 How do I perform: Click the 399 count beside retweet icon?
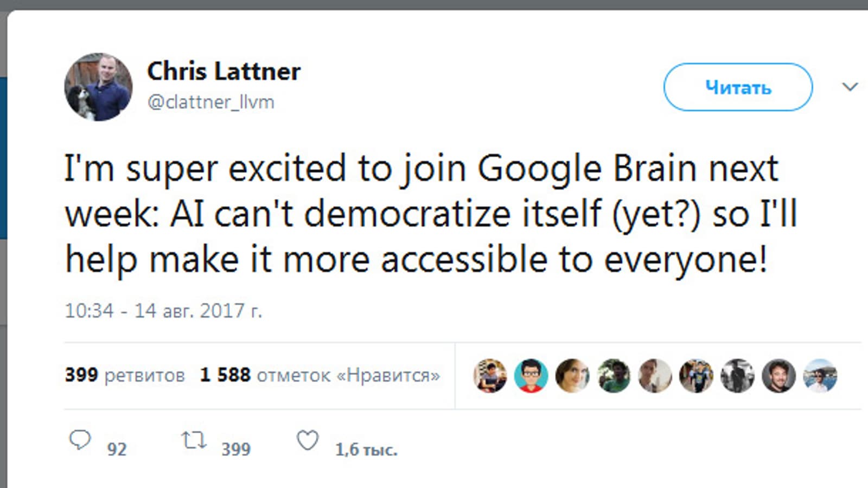[x=236, y=450]
